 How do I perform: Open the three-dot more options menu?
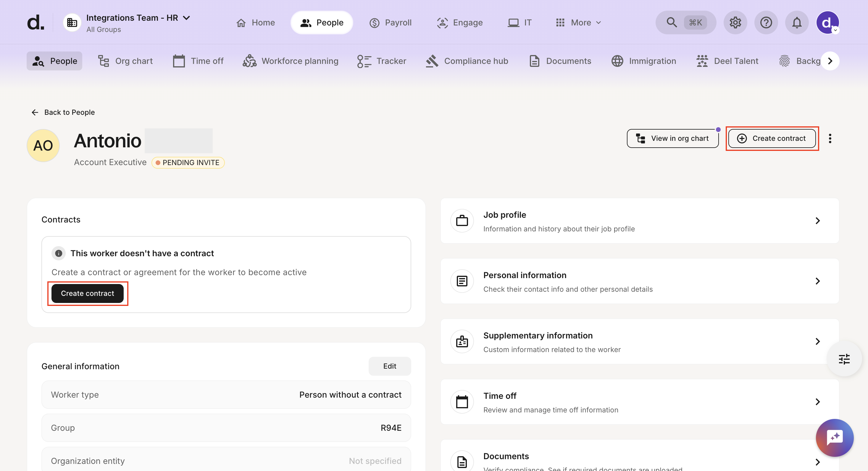830,138
